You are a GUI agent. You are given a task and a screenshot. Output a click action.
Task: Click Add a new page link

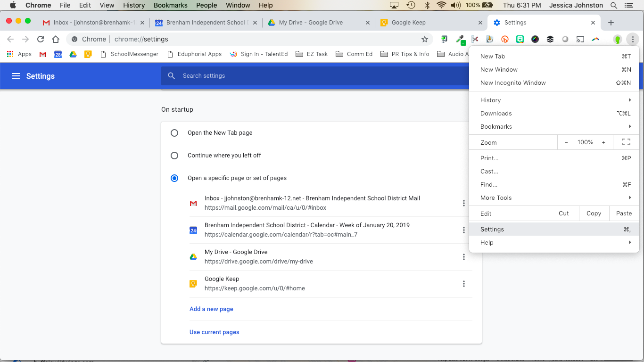coord(211,309)
